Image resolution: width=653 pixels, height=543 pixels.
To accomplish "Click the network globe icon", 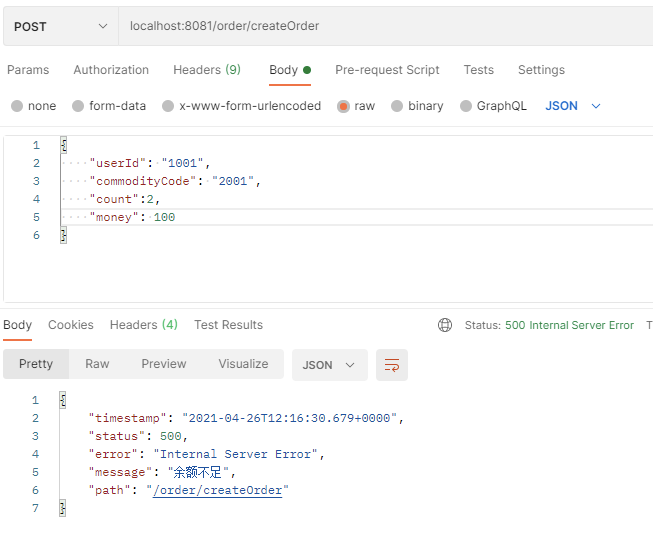I will coord(445,325).
